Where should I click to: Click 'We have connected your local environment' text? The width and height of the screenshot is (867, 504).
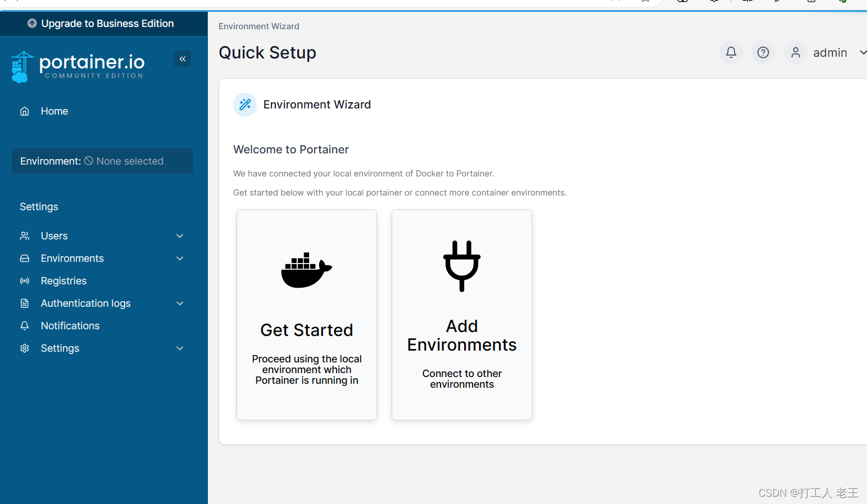pyautogui.click(x=364, y=174)
